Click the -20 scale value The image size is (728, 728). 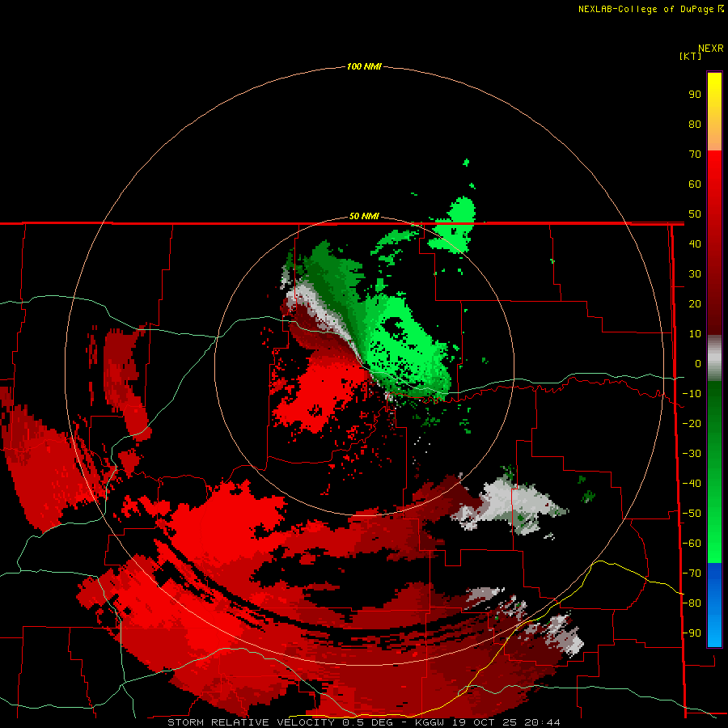[692, 424]
